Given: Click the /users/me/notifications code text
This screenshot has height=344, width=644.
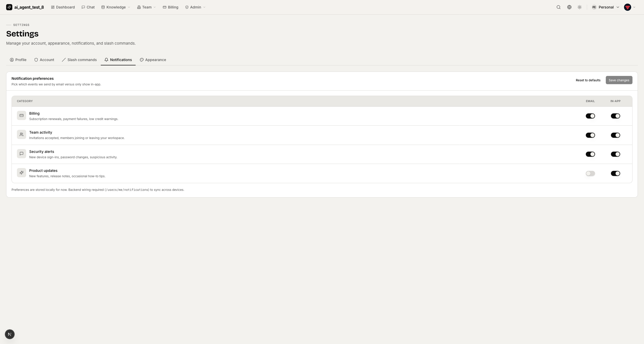Looking at the screenshot, I should click(x=127, y=190).
